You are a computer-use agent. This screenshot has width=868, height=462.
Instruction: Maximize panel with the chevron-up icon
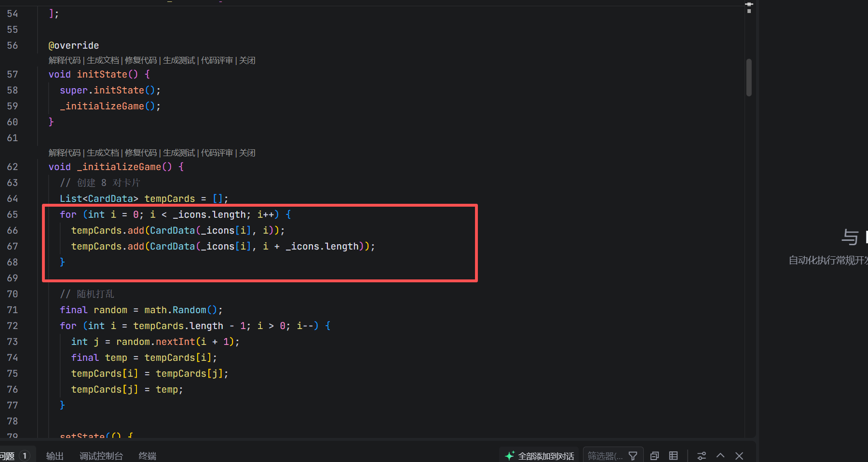tap(720, 456)
